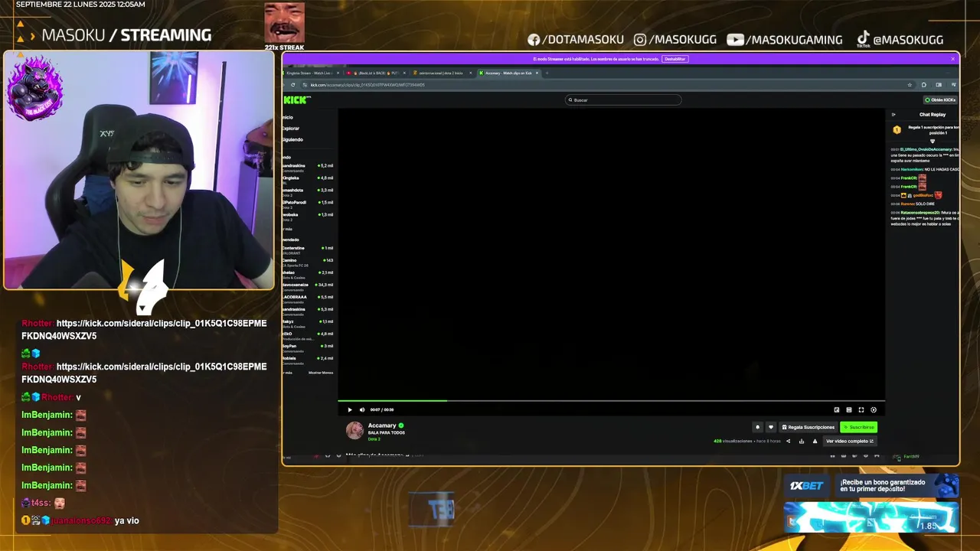This screenshot has width=980, height=551.
Task: Share the clip using share icon
Action: [788, 441]
